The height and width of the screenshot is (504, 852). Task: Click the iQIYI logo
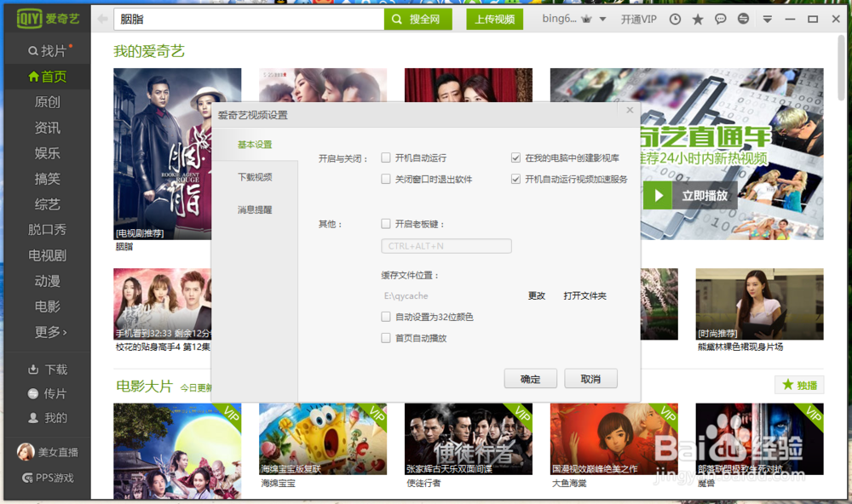pos(48,19)
